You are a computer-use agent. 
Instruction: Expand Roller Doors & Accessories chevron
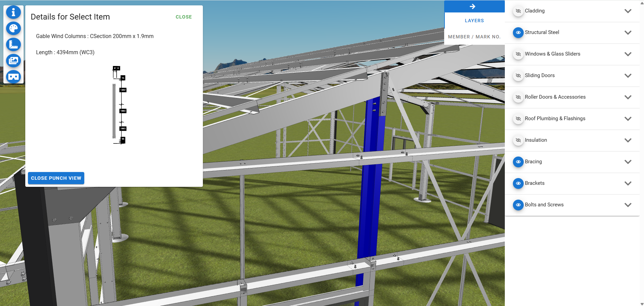tap(628, 97)
